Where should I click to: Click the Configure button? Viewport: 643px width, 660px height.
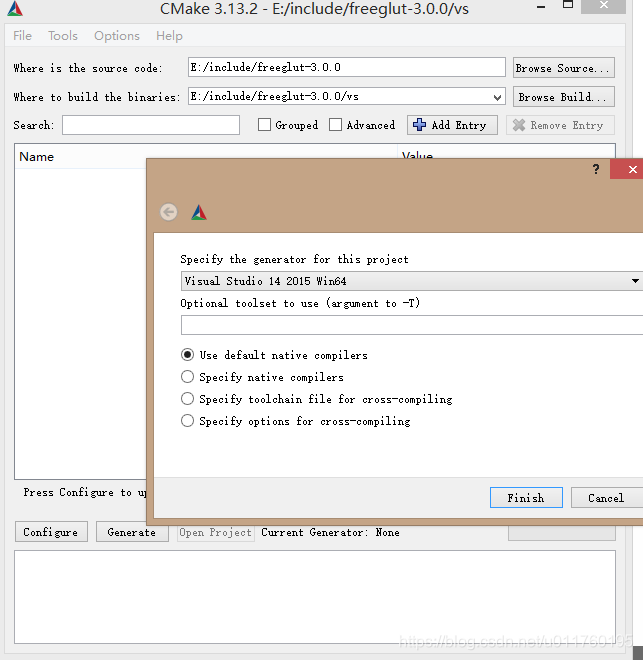click(x=51, y=532)
